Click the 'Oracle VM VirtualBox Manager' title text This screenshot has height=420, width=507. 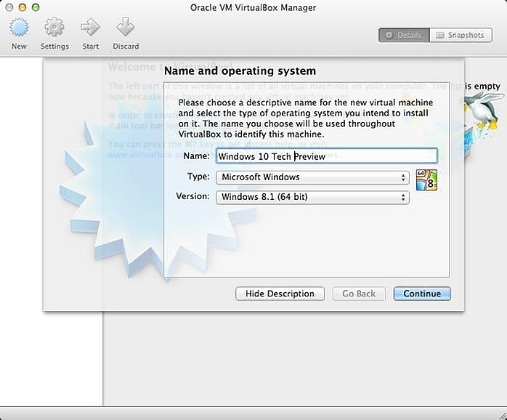click(x=253, y=7)
